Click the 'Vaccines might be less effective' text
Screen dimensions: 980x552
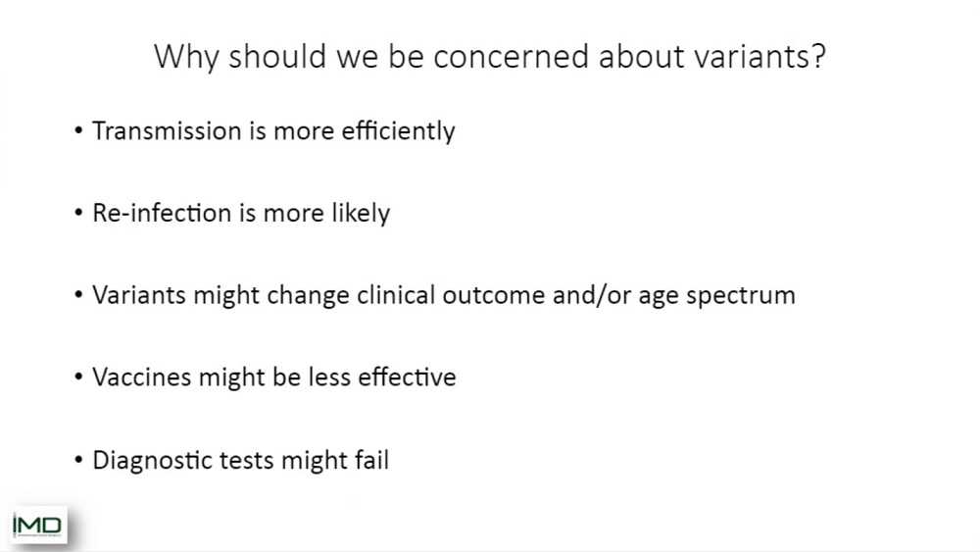[x=274, y=377]
